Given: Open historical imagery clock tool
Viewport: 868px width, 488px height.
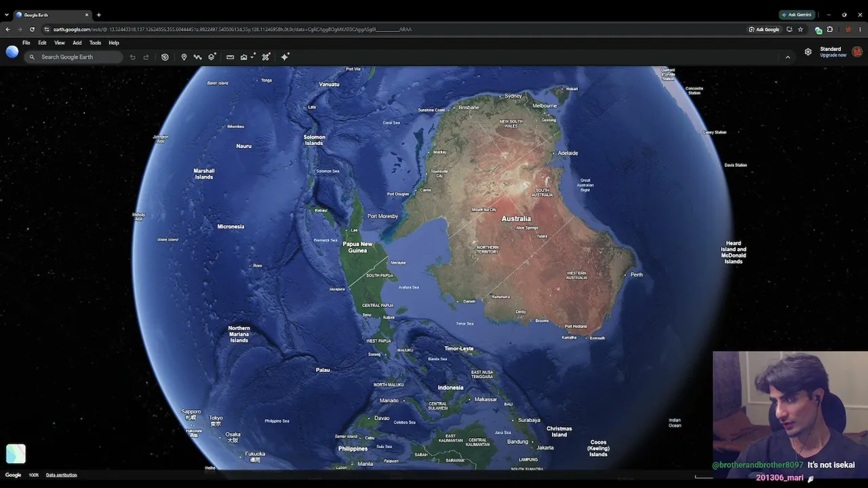Looking at the screenshot, I should click(165, 57).
